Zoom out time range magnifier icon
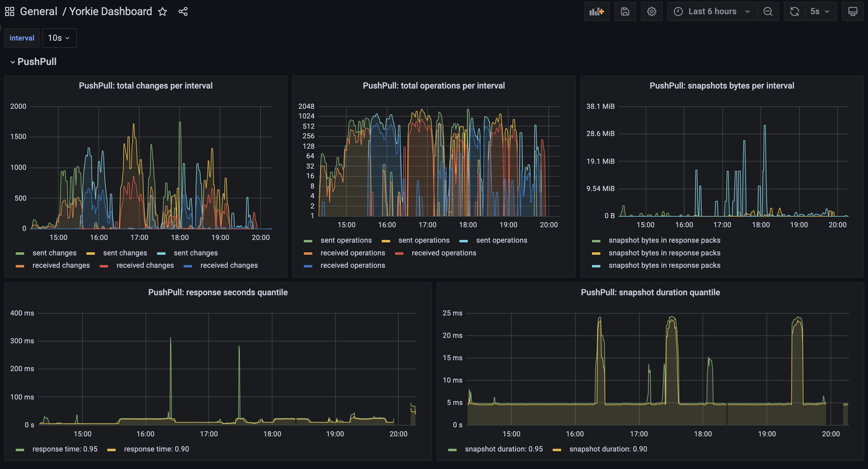 tap(768, 11)
